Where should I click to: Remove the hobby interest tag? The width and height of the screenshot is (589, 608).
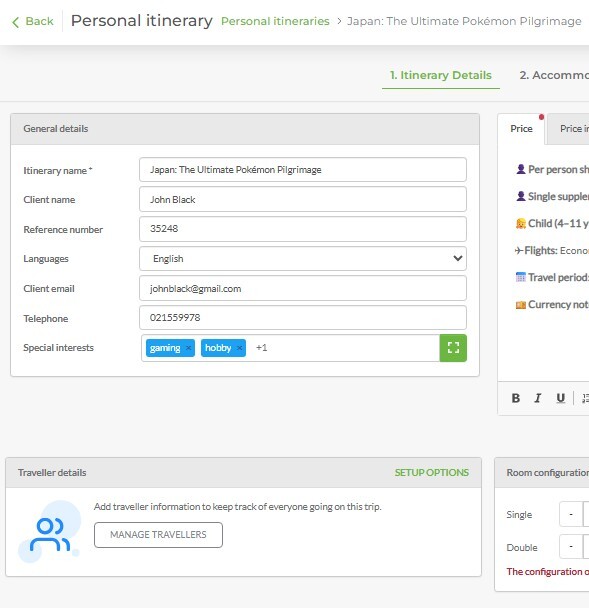[240, 348]
